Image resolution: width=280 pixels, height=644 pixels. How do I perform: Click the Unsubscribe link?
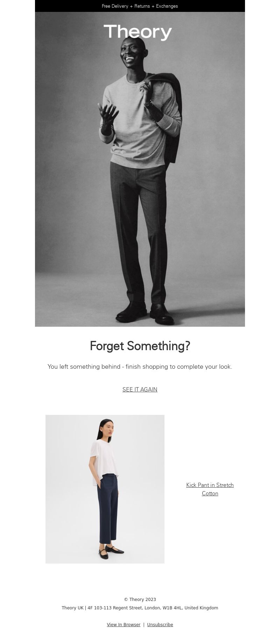pyautogui.click(x=160, y=625)
